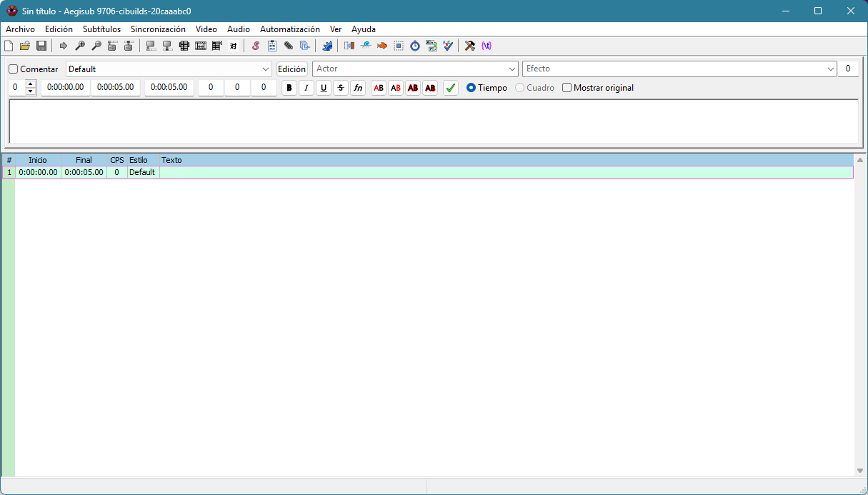The width and height of the screenshot is (868, 495).
Task: Open a subtitle file via folder icon
Action: pyautogui.click(x=25, y=46)
